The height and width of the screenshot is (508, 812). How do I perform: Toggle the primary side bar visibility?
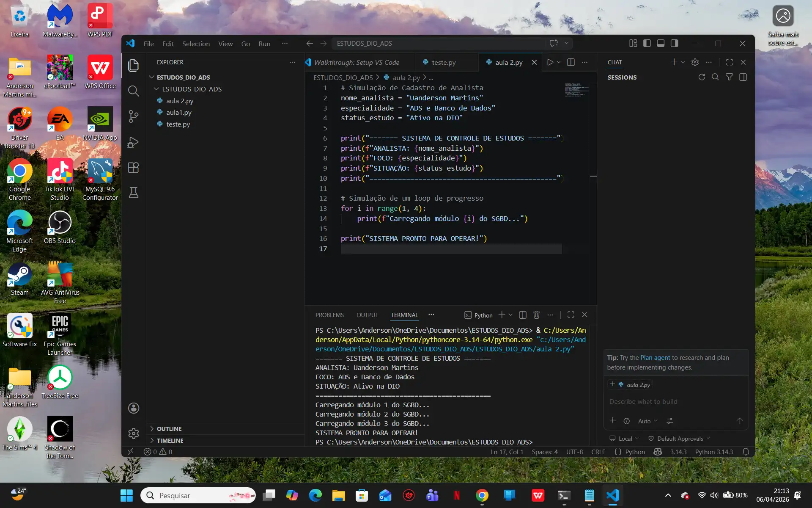click(x=647, y=43)
